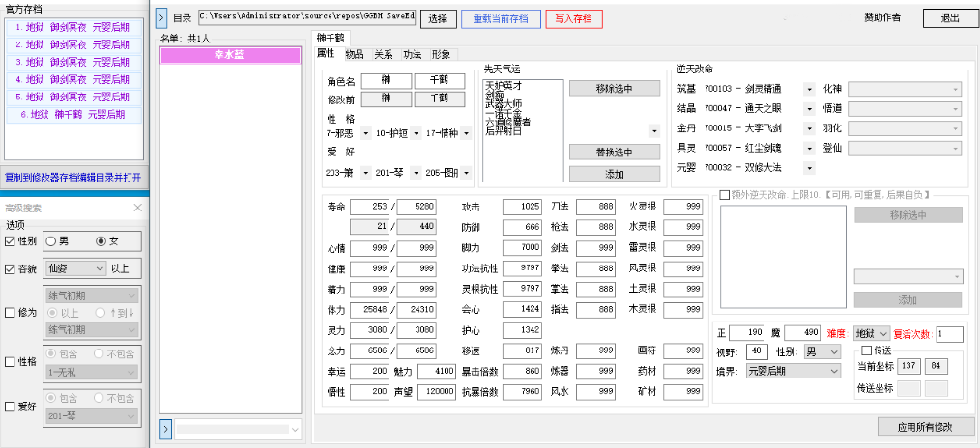980x448 pixels.
Task: Click the 声望 value field 120000
Action: tap(436, 391)
